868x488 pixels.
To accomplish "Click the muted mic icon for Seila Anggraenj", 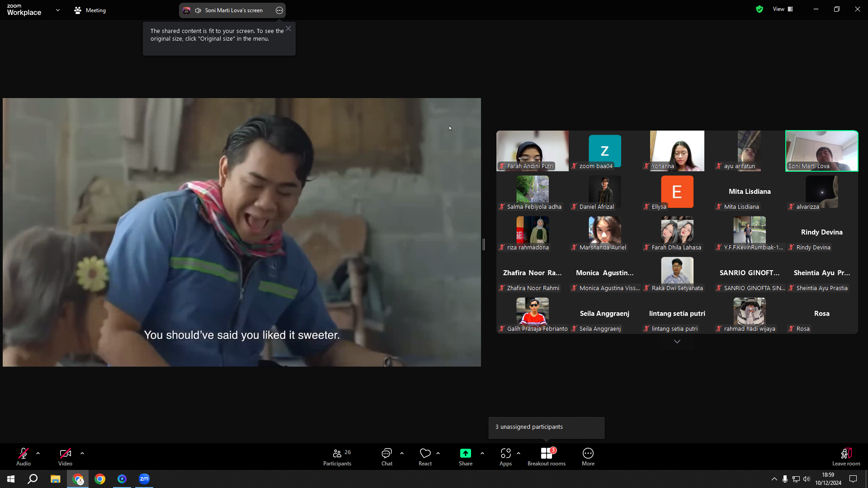I will pyautogui.click(x=574, y=329).
